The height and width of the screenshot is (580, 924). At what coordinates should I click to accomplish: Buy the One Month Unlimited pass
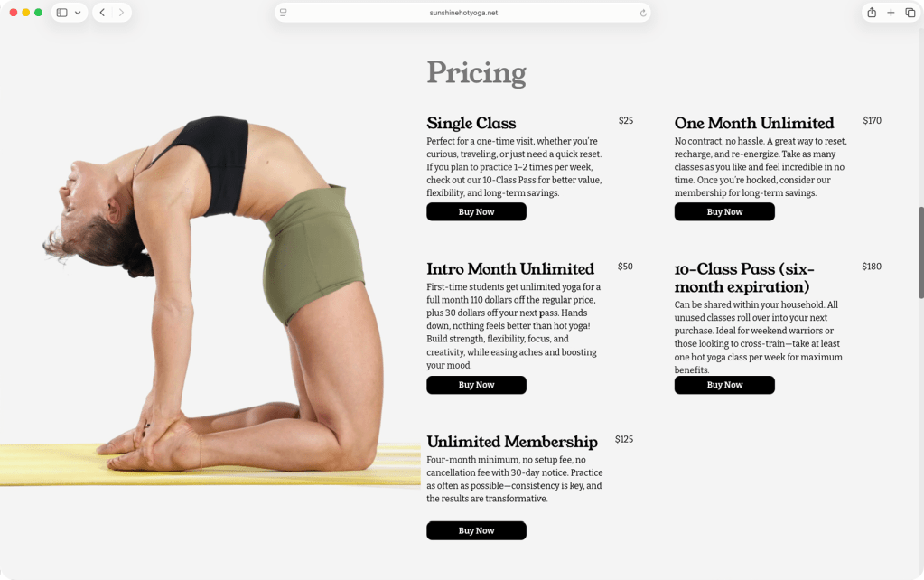(723, 211)
